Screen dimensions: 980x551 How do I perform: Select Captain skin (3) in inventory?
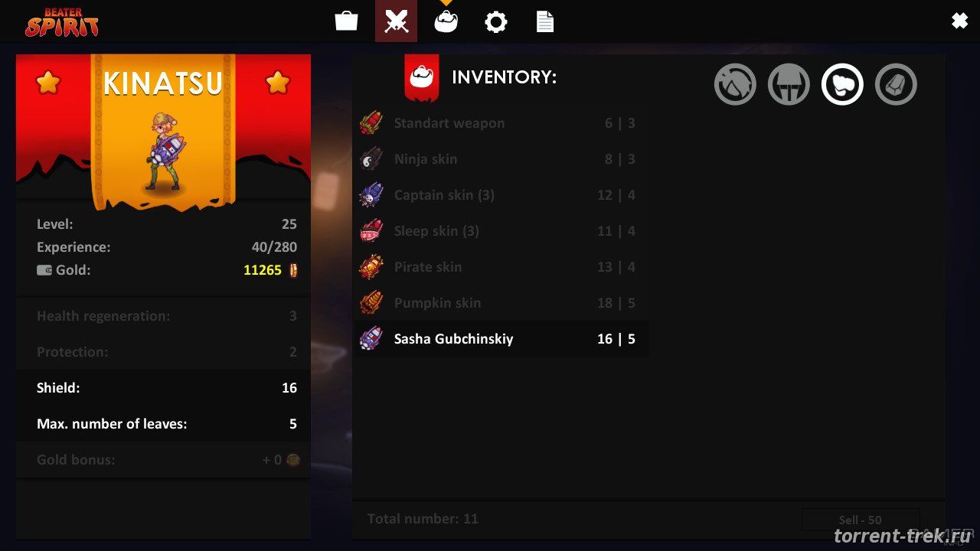tap(501, 195)
